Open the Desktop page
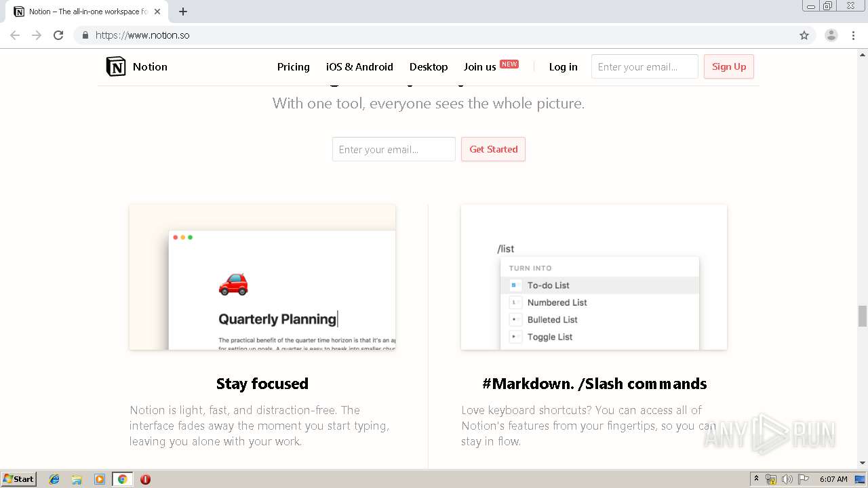Screen dimensions: 868x488 (429, 66)
